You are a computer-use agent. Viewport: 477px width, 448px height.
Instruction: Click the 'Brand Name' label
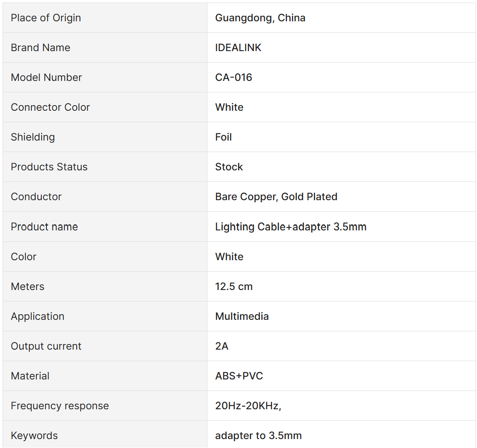pos(40,48)
